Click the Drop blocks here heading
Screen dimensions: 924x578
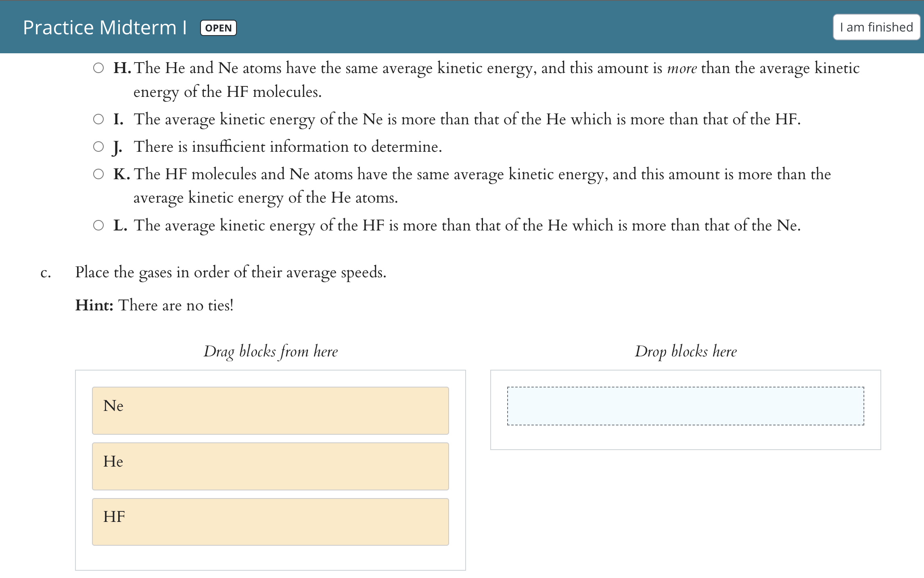point(686,352)
